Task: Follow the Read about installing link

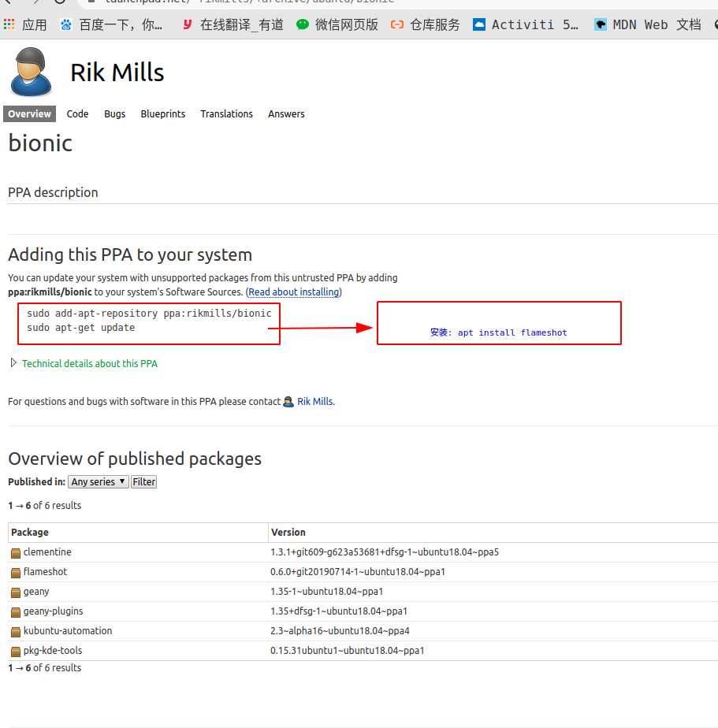Action: pos(294,292)
